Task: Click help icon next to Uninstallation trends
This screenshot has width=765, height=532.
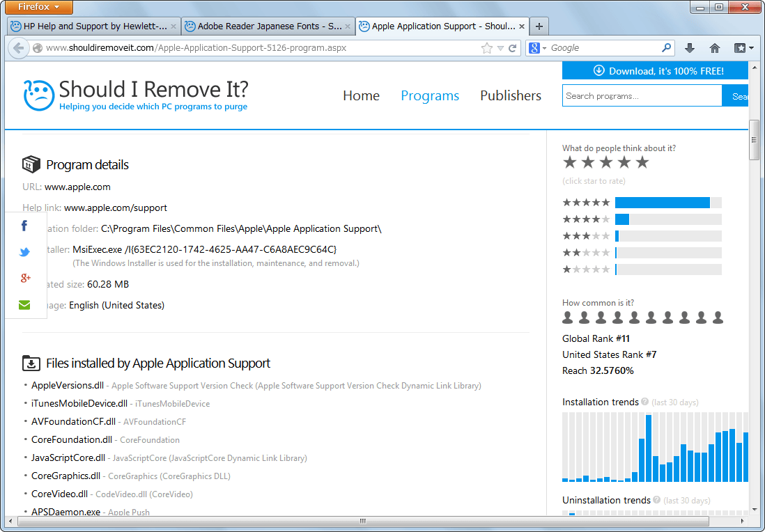Action: click(x=657, y=500)
